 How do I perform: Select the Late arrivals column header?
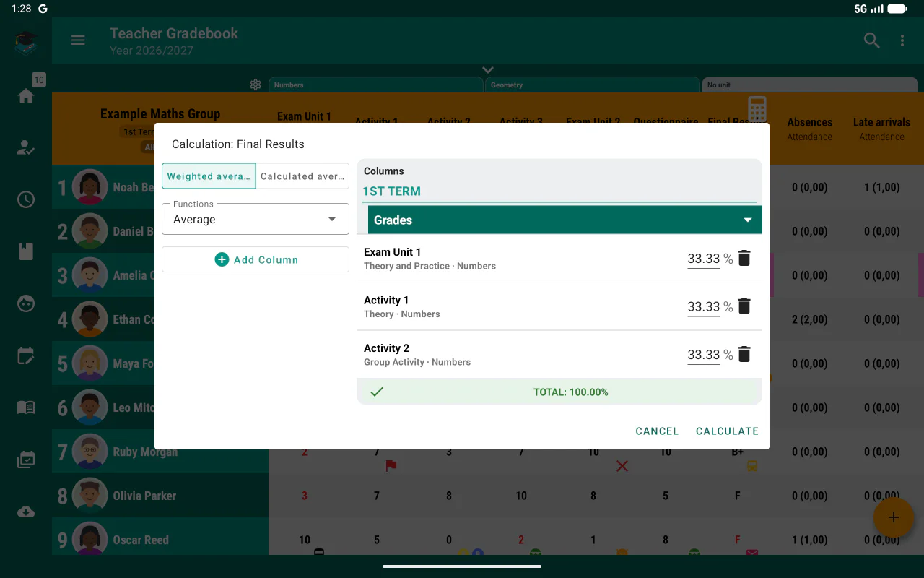click(881, 129)
